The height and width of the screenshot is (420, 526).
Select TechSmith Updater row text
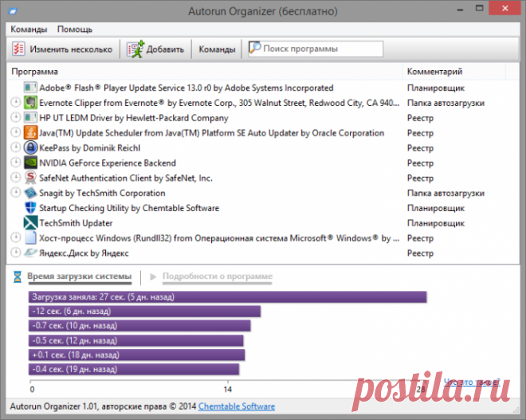pyautogui.click(x=76, y=222)
